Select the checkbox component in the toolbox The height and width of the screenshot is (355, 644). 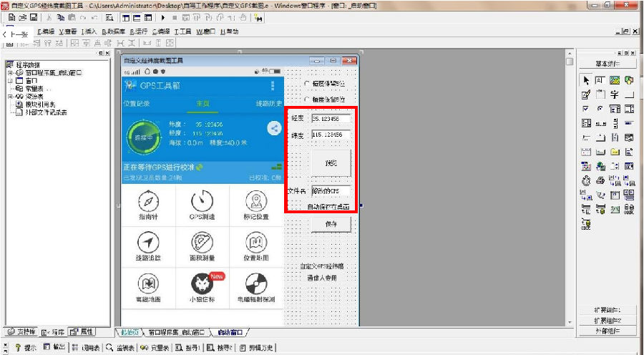tap(586, 109)
